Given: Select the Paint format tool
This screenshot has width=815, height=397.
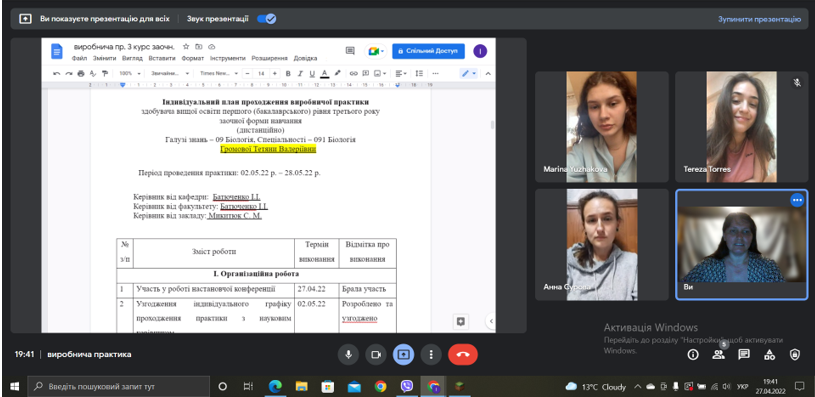Looking at the screenshot, I should 104,73.
